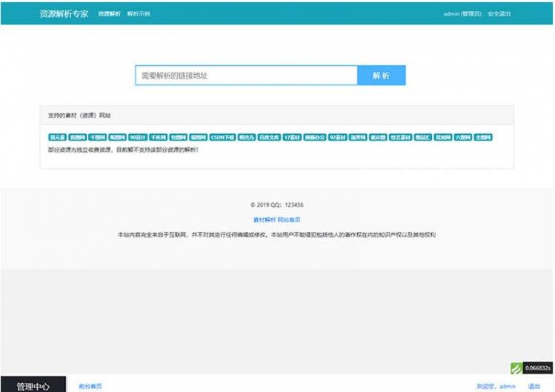Open the 管理中心 tab at bottom
The height and width of the screenshot is (392, 555).
click(x=33, y=385)
